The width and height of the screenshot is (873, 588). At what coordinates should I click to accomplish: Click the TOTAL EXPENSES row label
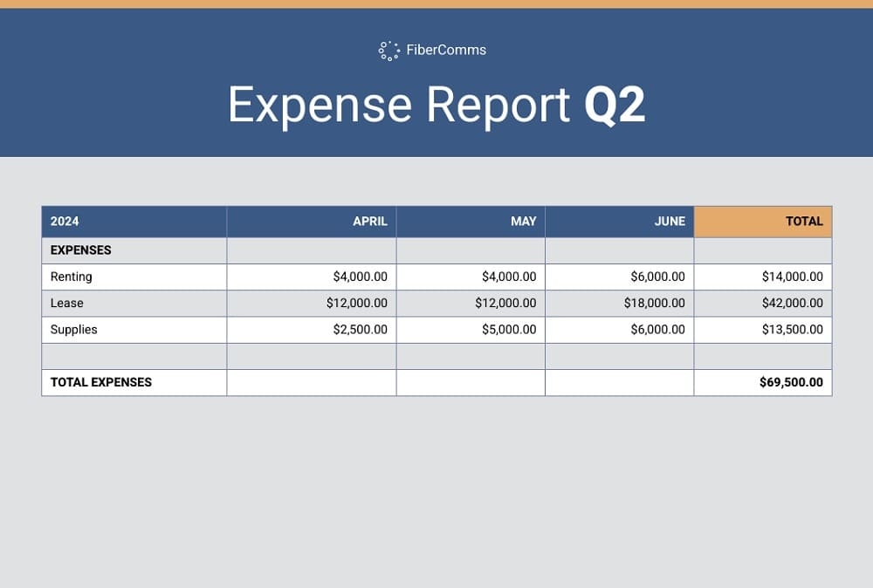tap(101, 382)
